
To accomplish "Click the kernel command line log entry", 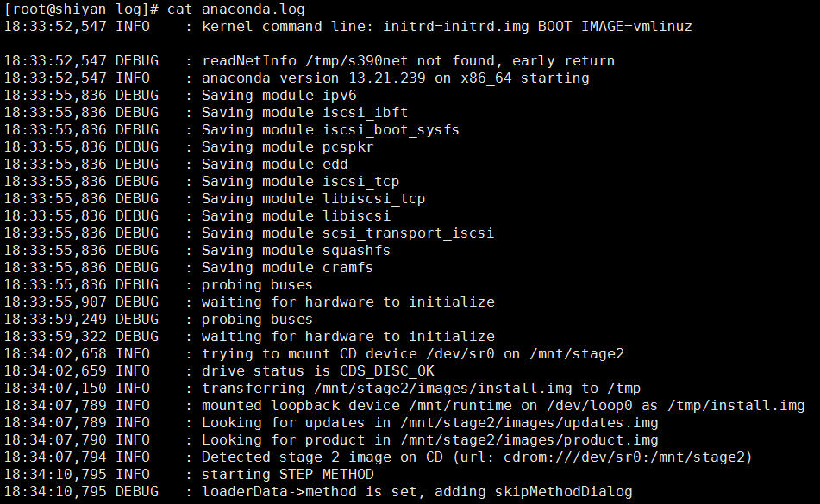I will pos(446,27).
